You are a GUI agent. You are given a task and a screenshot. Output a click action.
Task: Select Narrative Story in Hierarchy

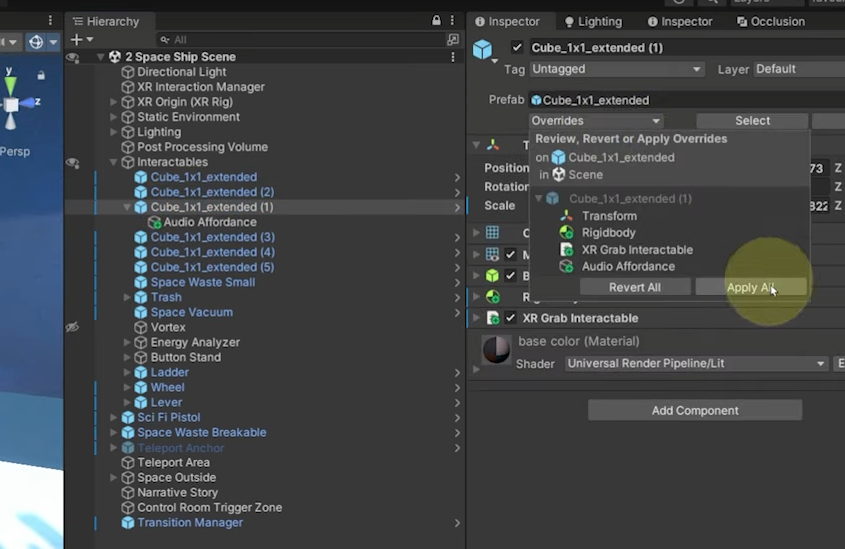177,492
